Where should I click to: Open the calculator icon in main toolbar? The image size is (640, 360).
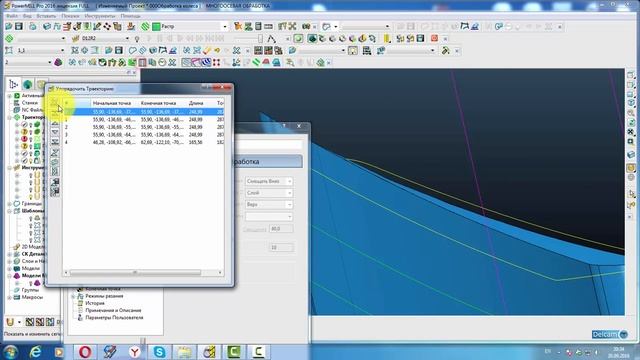point(258,26)
